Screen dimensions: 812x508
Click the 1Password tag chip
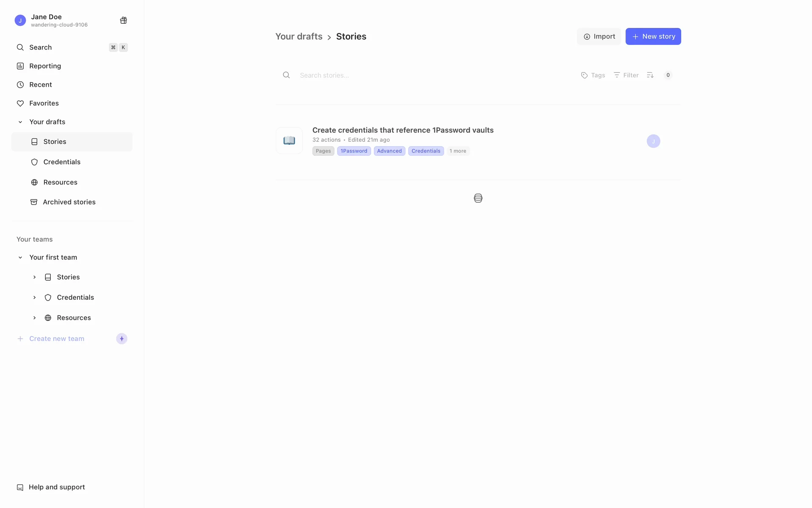[x=354, y=151]
